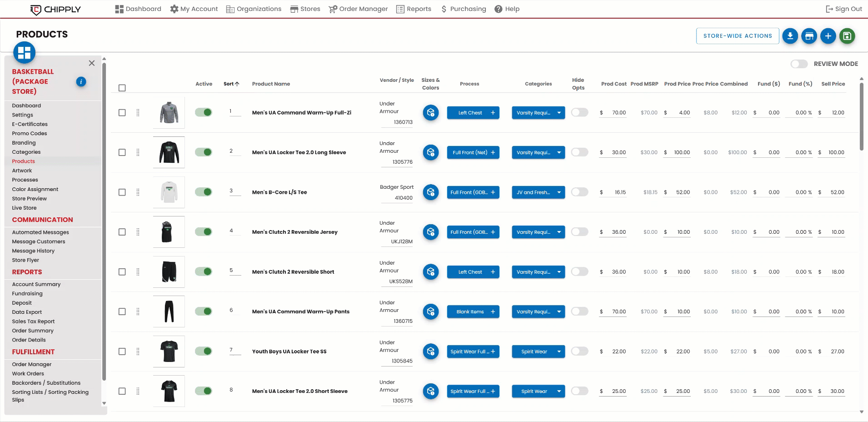Click the Store-Wide Actions button
The height and width of the screenshot is (422, 868).
point(737,36)
